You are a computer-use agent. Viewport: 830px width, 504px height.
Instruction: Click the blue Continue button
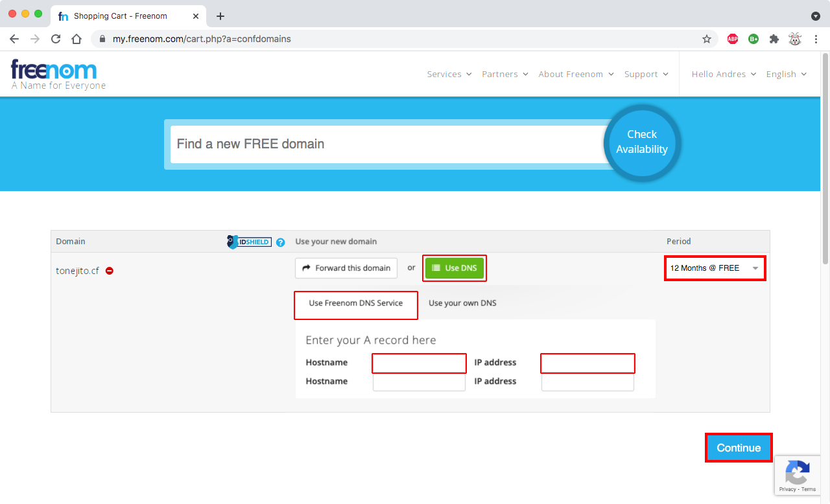point(739,448)
